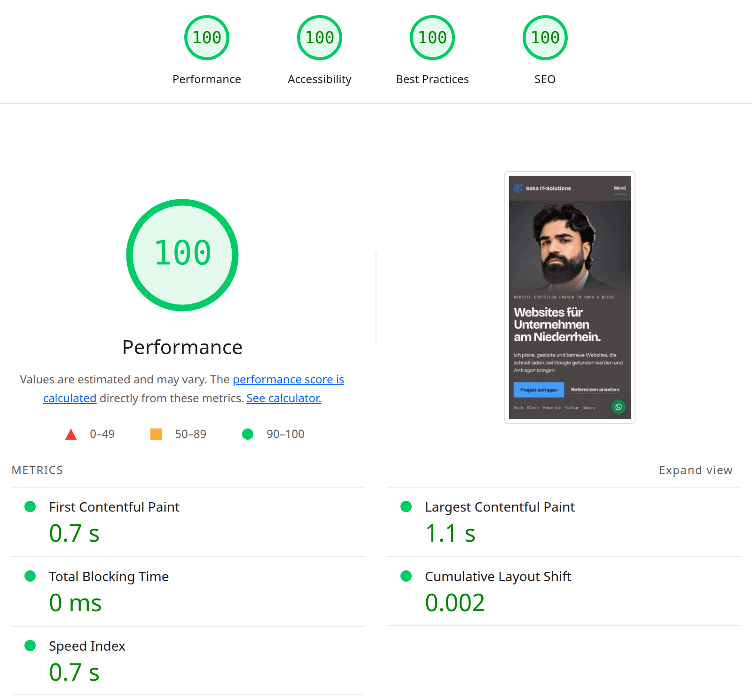Click the red triangle 0–49 legend icon
Screen dimensions: 752x700
pyautogui.click(x=71, y=434)
